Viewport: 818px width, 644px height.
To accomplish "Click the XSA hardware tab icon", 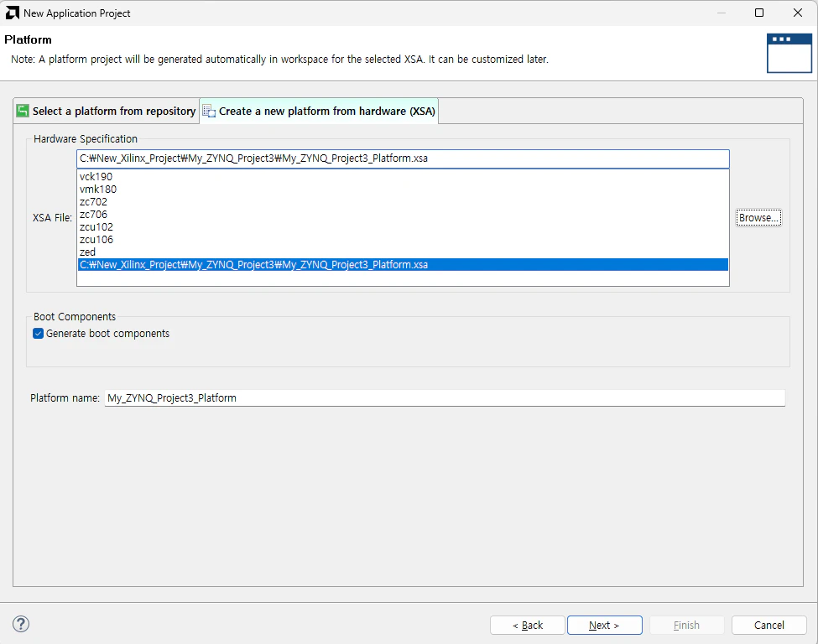I will click(209, 111).
